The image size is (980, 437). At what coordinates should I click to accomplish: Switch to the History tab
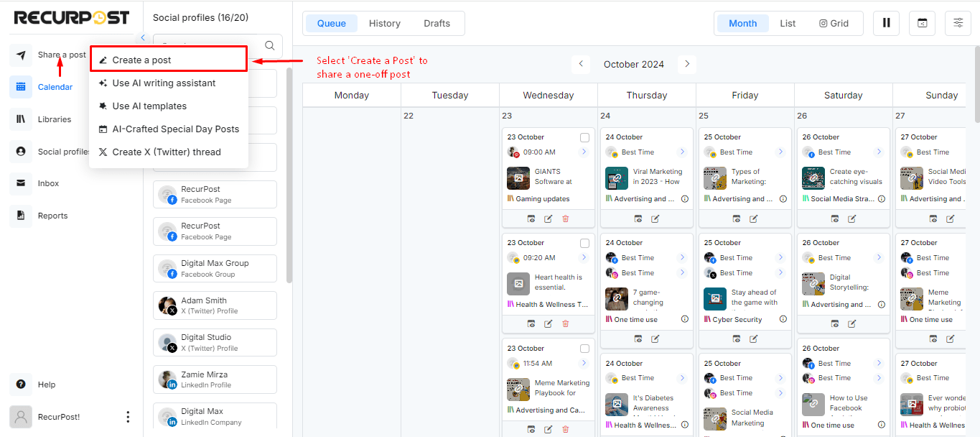pyautogui.click(x=385, y=24)
